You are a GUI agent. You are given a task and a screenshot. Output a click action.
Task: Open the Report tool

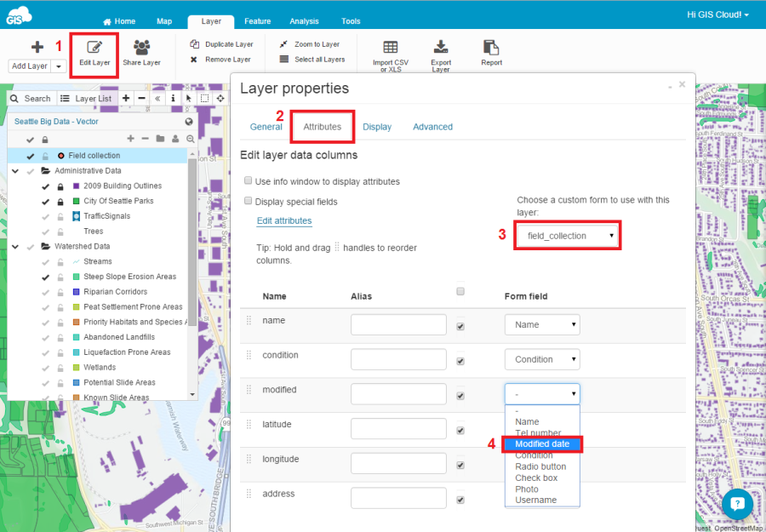click(x=491, y=48)
